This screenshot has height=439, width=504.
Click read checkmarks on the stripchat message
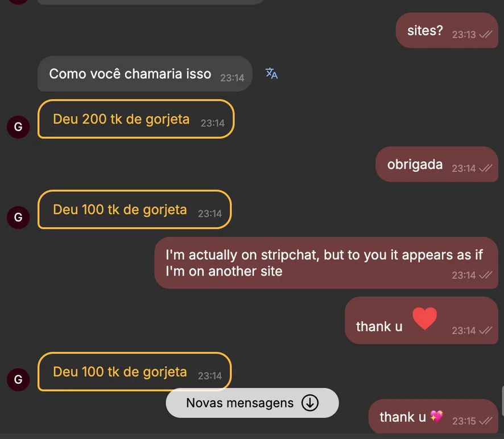[485, 275]
